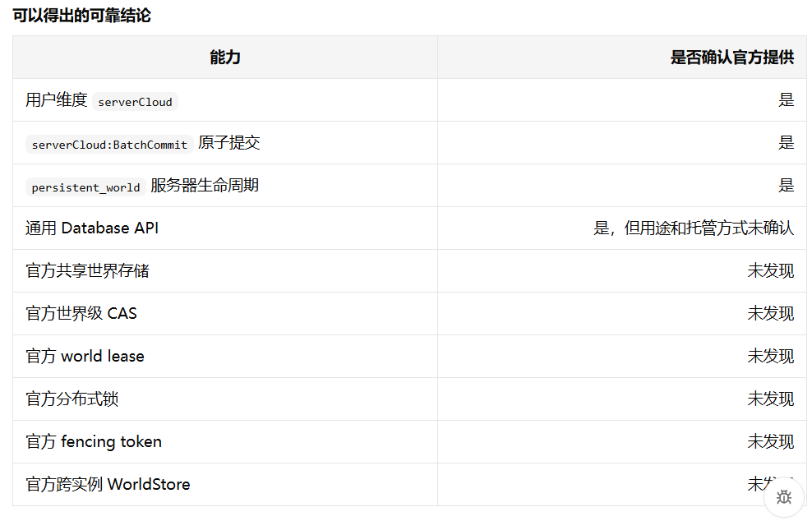
Task: Click the 官方共享世界存储 row label
Action: click(x=87, y=270)
